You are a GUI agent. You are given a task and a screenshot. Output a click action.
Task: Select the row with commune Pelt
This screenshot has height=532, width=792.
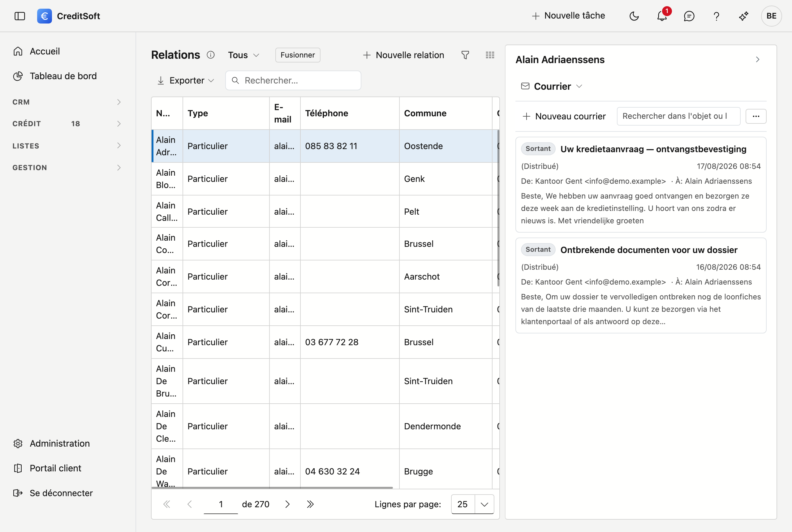point(325,211)
